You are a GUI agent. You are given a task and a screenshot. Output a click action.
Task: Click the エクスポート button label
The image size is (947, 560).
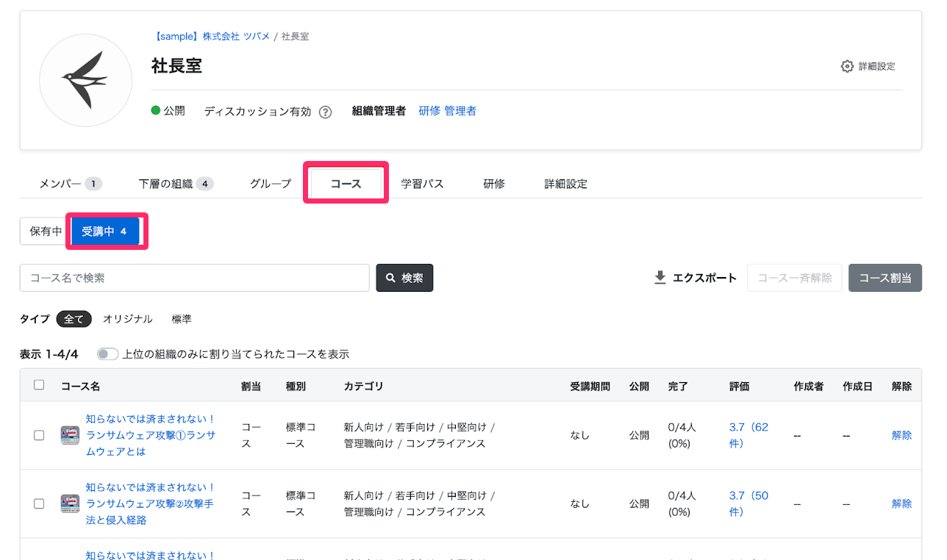pos(704,278)
